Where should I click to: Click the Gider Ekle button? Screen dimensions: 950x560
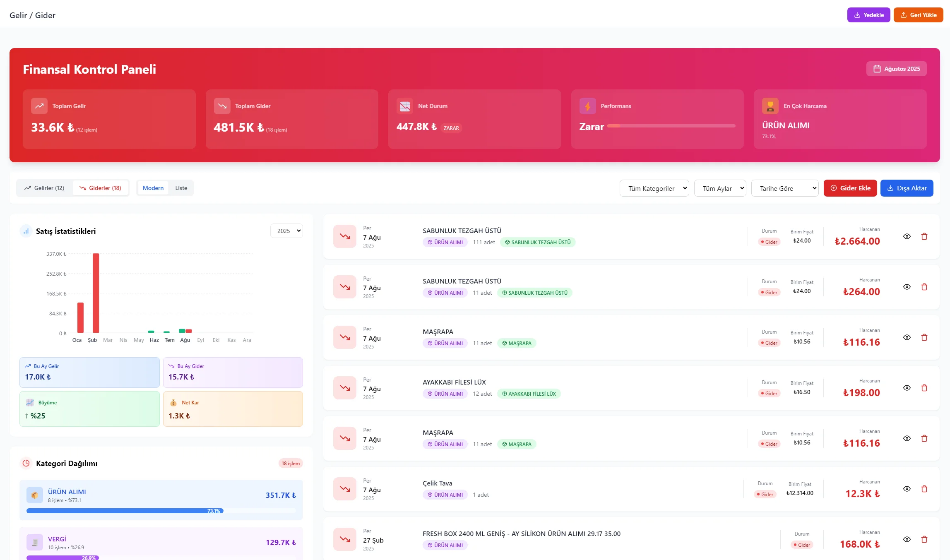[850, 188]
